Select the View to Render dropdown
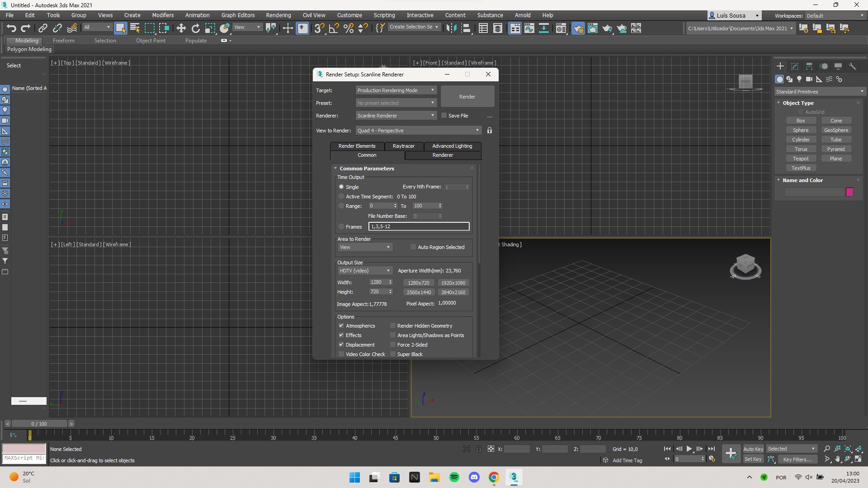 (x=417, y=131)
